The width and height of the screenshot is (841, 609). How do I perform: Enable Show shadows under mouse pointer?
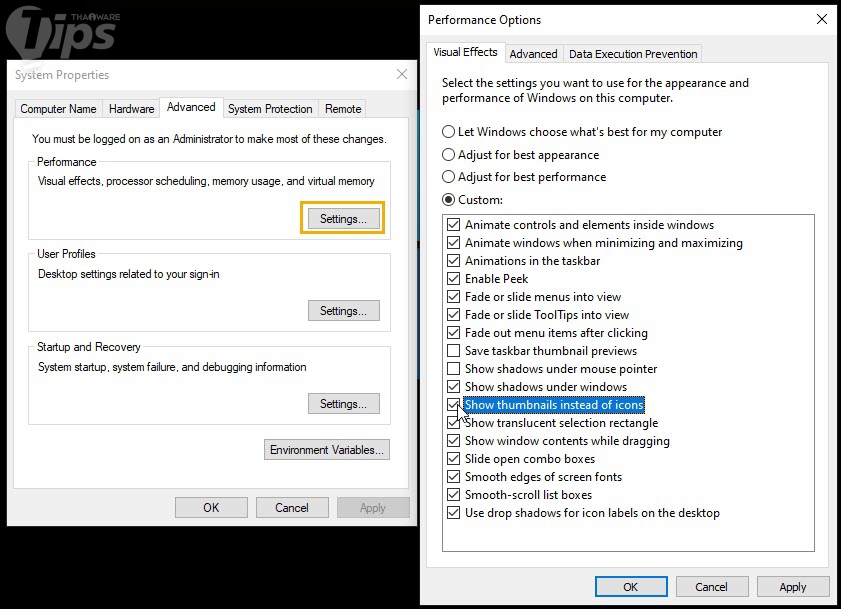[x=453, y=369]
